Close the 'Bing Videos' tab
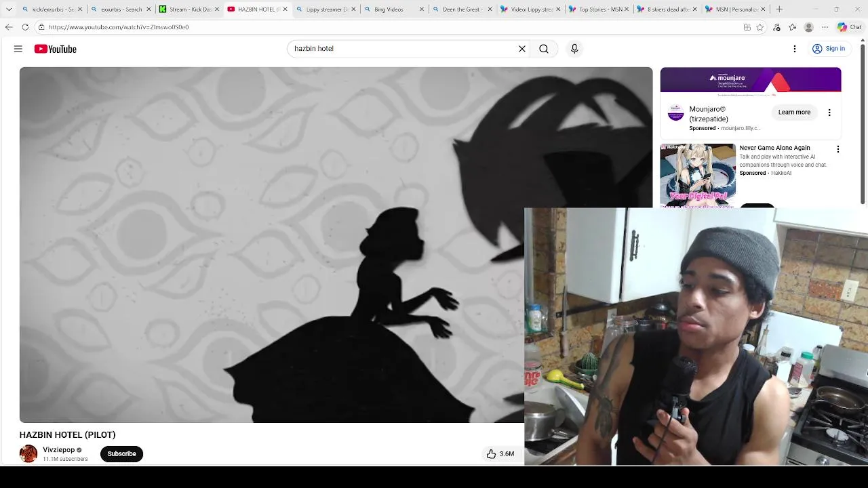868x488 pixels. (x=421, y=9)
